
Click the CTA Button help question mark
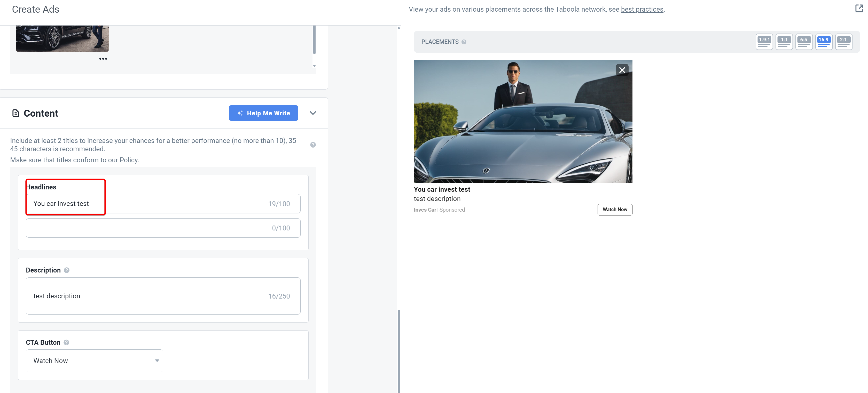tap(66, 342)
